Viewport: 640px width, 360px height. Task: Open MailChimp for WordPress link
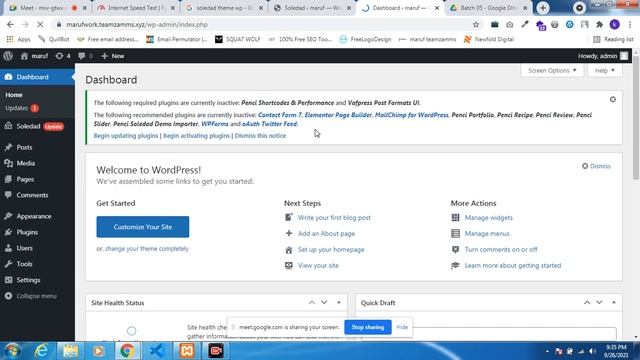[x=411, y=115]
